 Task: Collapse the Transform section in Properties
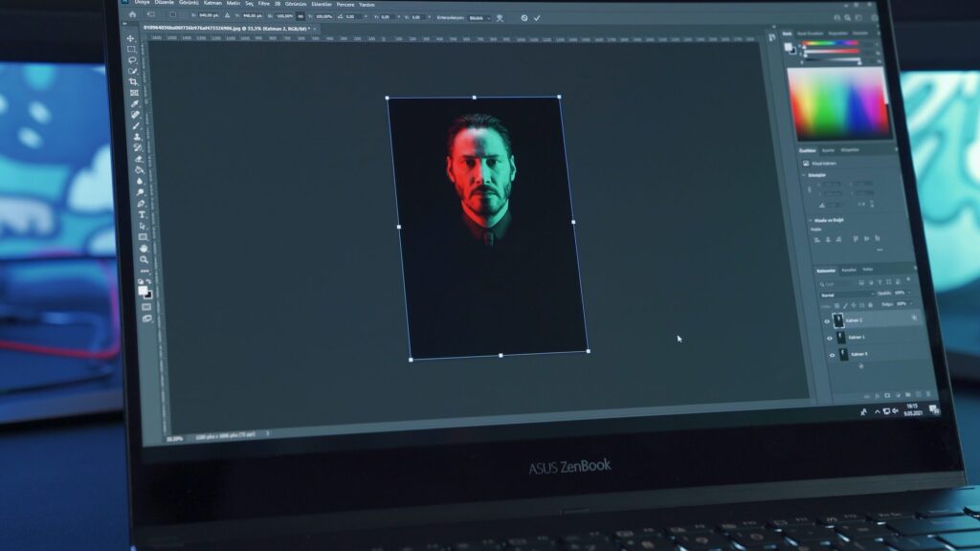coord(804,176)
